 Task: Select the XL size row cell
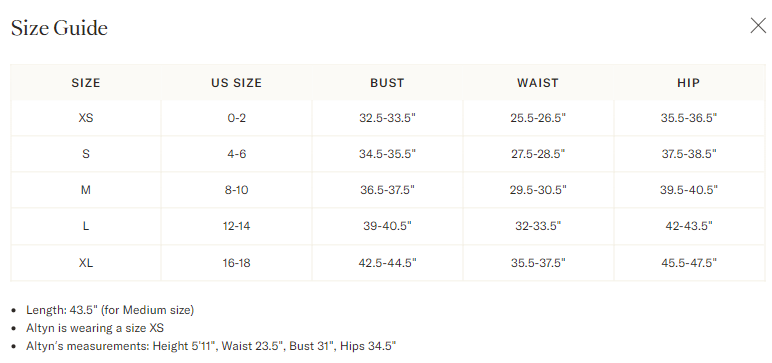[86, 263]
